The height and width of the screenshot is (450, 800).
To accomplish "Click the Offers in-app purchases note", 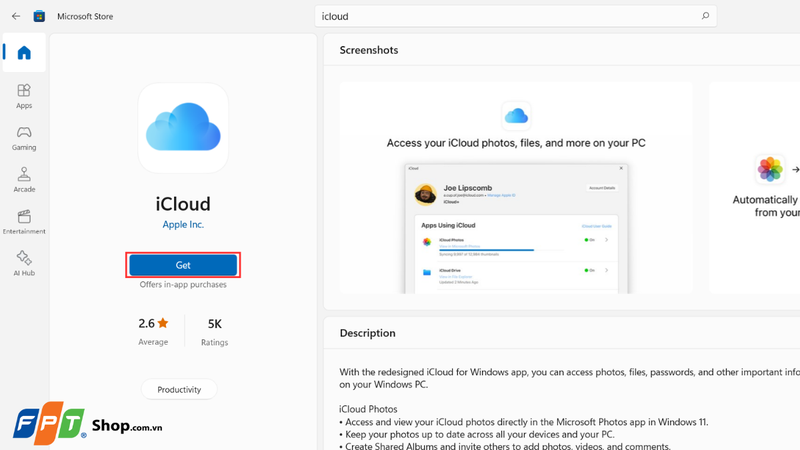I will point(183,285).
